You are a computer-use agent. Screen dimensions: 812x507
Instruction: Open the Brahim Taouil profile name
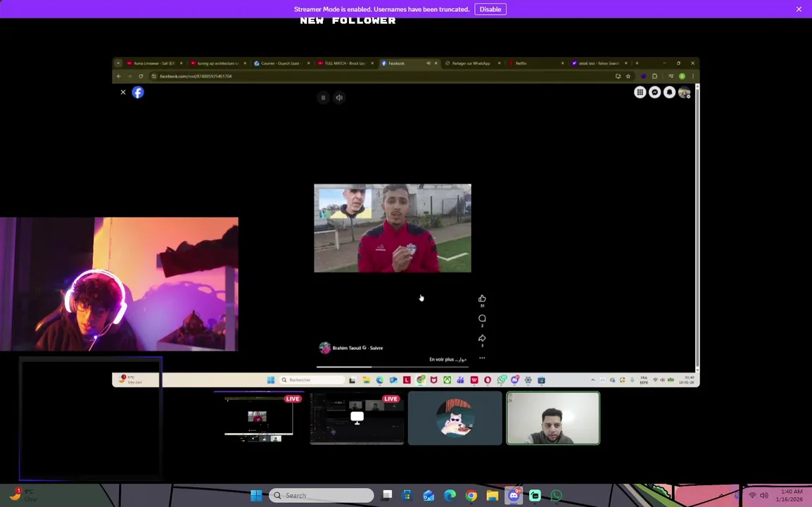point(347,348)
